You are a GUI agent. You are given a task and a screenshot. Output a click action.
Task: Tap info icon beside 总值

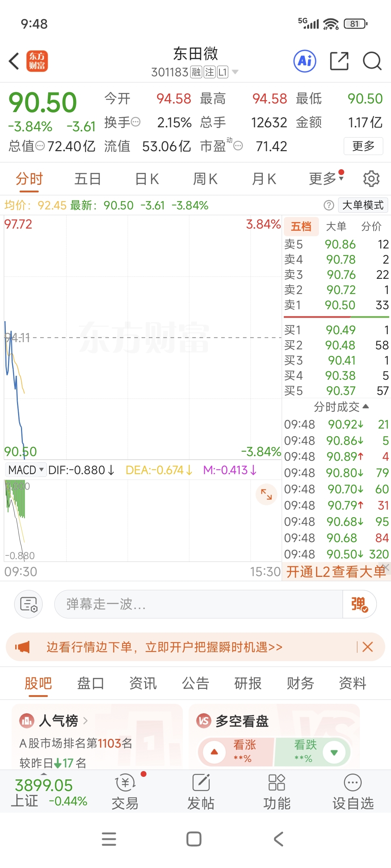[x=40, y=146]
